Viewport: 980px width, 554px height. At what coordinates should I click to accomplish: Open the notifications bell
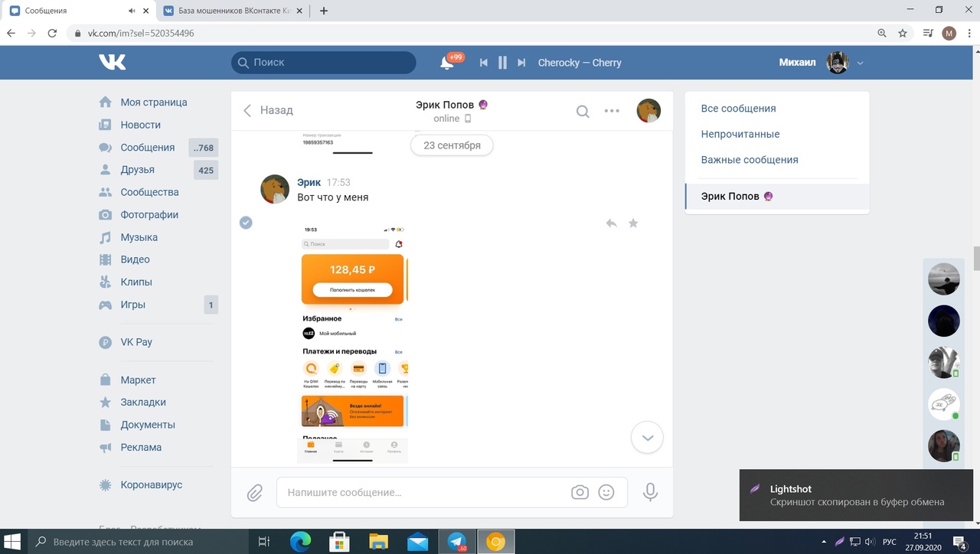[x=447, y=63]
